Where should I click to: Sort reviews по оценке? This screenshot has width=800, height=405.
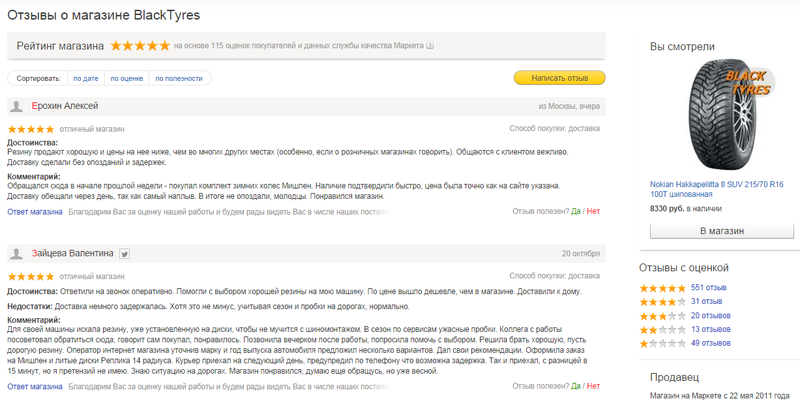coord(127,79)
